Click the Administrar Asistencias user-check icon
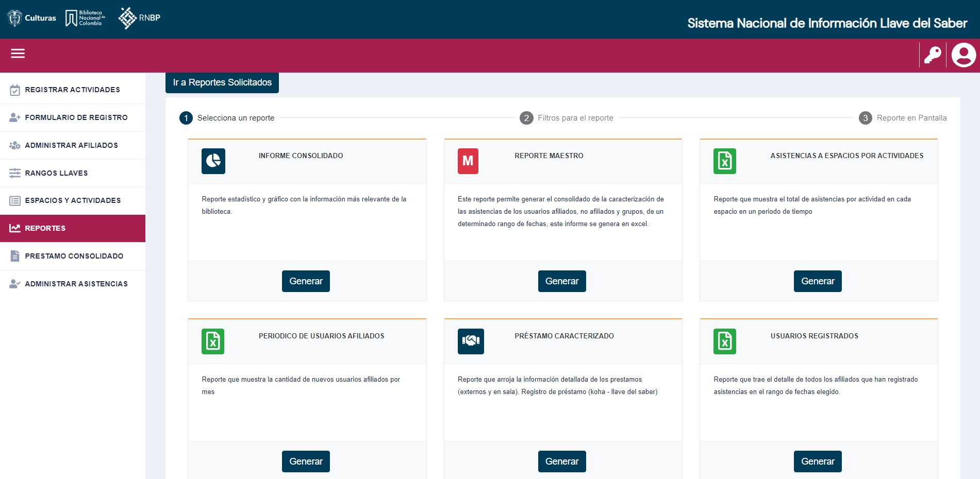Image resolution: width=980 pixels, height=479 pixels. tap(15, 284)
